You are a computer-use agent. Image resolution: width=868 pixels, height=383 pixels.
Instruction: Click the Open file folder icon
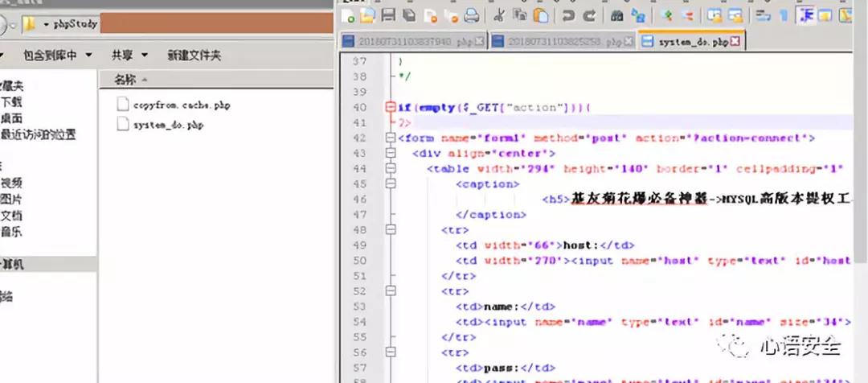367,16
